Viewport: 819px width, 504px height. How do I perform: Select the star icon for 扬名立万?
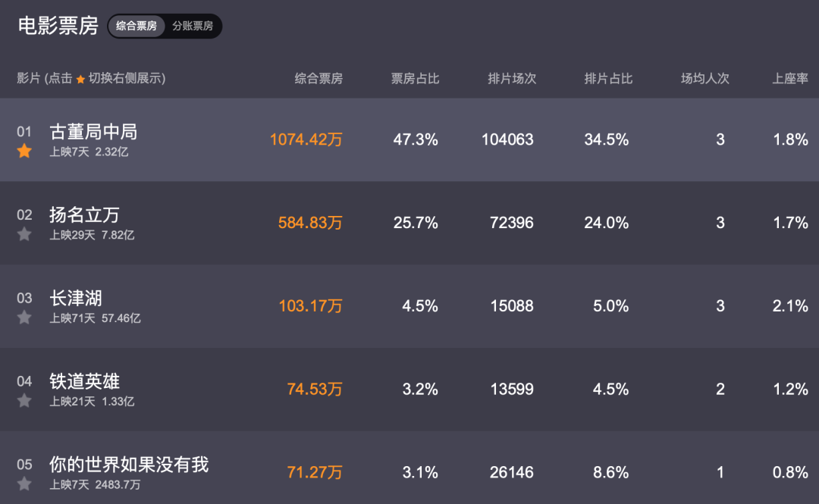click(24, 234)
